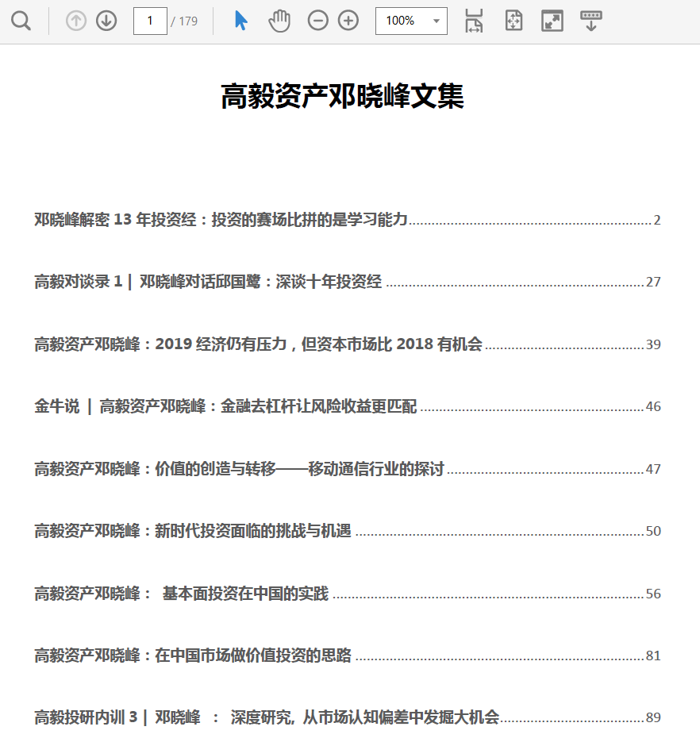Open the entry 邓晓峰解密 13 年投资经
Image resolution: width=700 pixels, height=742 pixels.
coord(221,220)
